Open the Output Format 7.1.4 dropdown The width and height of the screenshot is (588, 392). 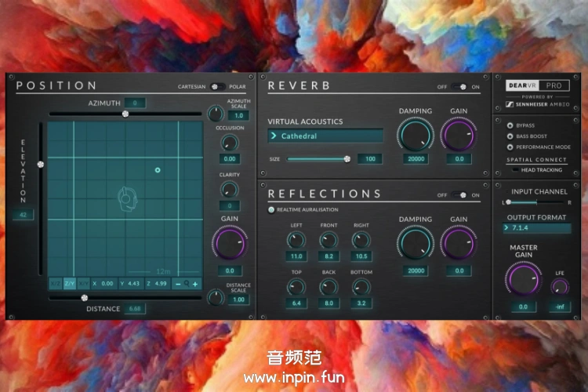537,228
